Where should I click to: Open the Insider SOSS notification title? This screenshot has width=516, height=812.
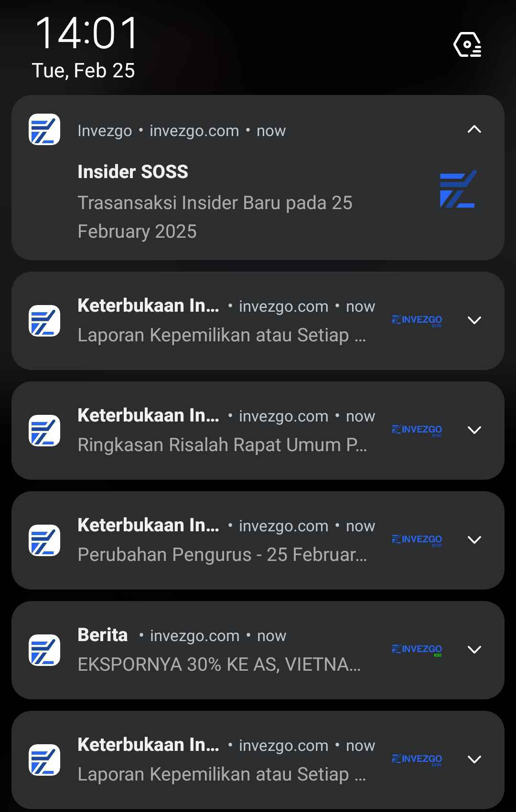tap(133, 172)
